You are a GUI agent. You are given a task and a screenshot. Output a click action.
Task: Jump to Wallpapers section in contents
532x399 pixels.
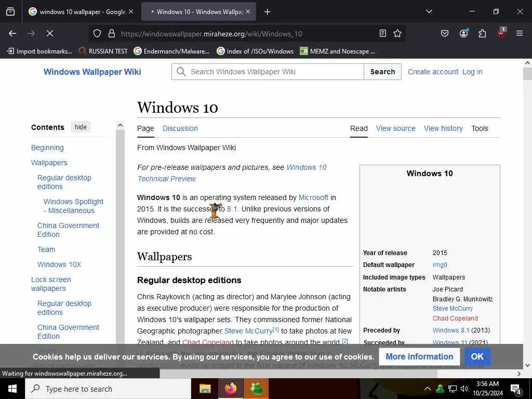point(49,163)
